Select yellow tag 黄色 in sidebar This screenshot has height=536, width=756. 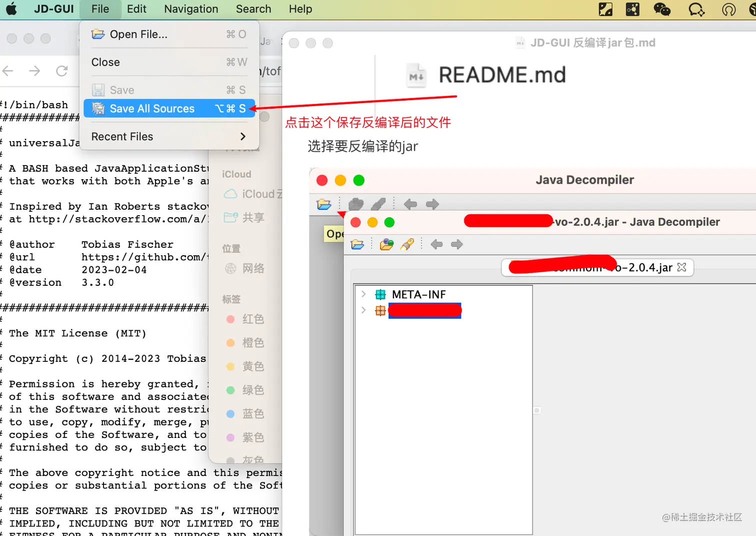coord(245,366)
